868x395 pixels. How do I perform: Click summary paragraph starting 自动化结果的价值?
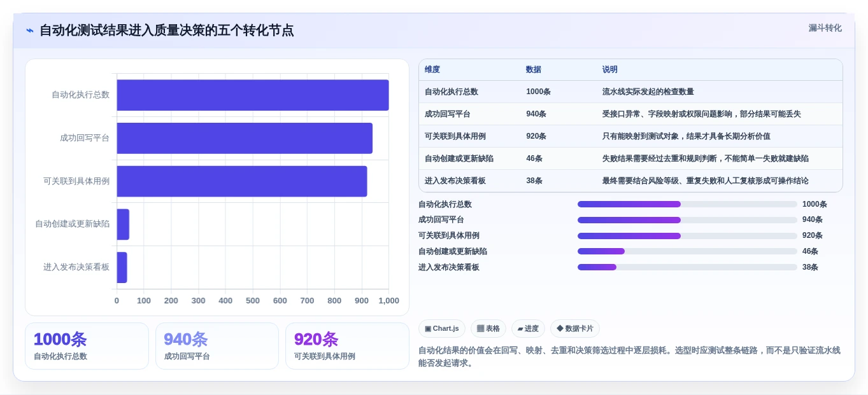click(629, 357)
